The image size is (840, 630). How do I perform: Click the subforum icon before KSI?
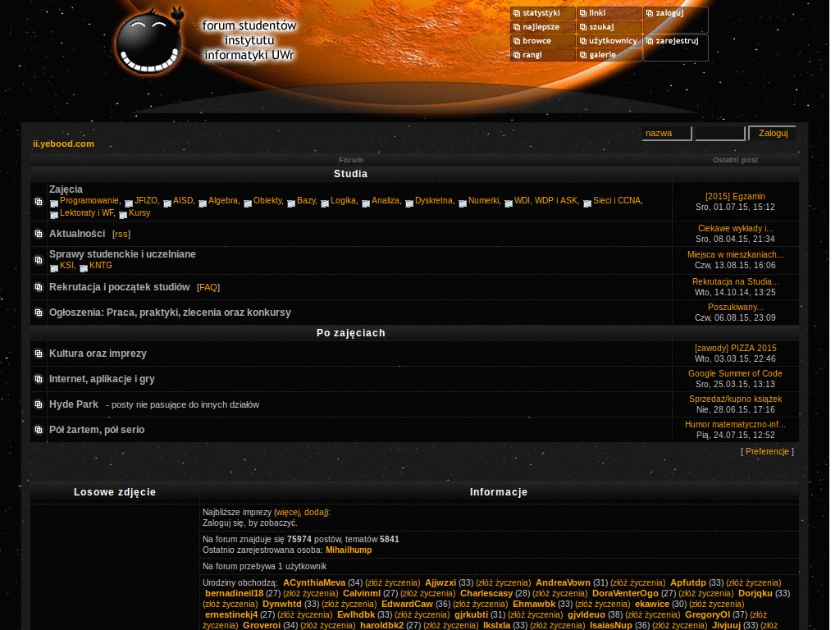click(x=54, y=268)
